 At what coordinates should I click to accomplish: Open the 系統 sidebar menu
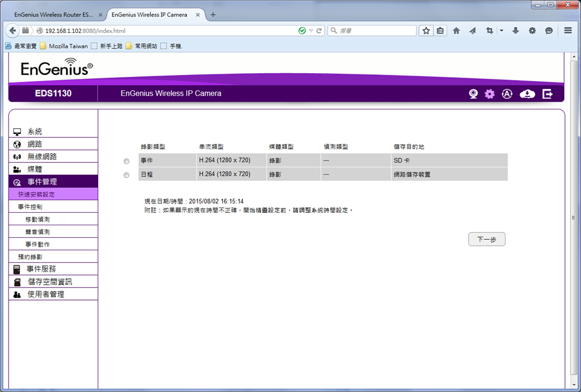[x=53, y=132]
